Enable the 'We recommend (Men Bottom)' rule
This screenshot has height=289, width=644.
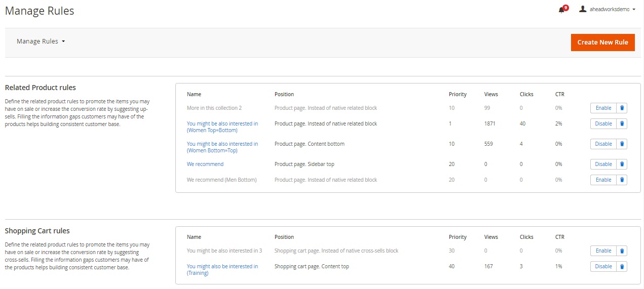point(603,180)
